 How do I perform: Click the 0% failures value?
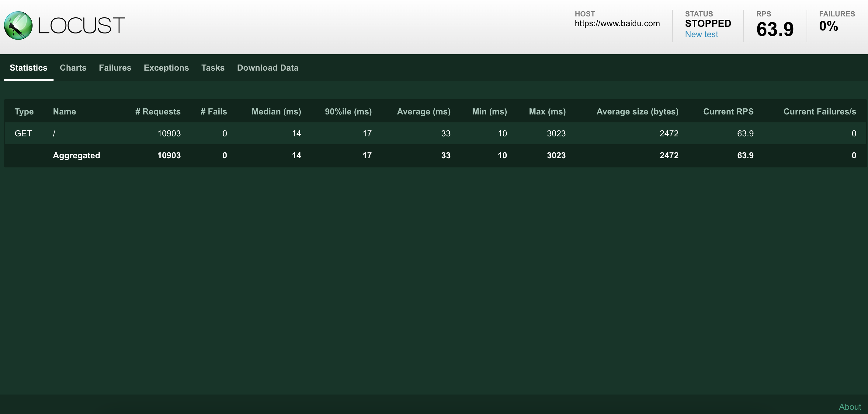tap(828, 26)
